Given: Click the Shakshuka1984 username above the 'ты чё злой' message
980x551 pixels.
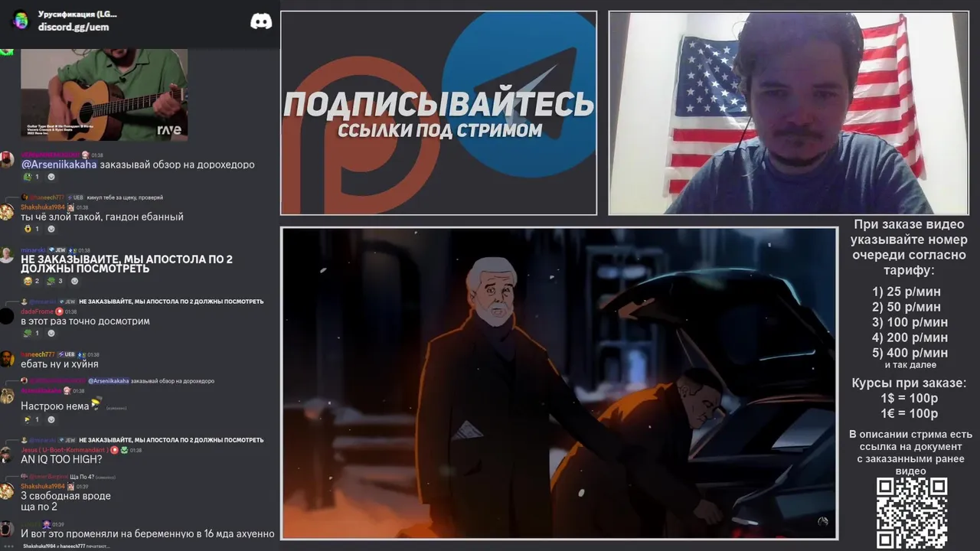Looking at the screenshot, I should [x=43, y=207].
